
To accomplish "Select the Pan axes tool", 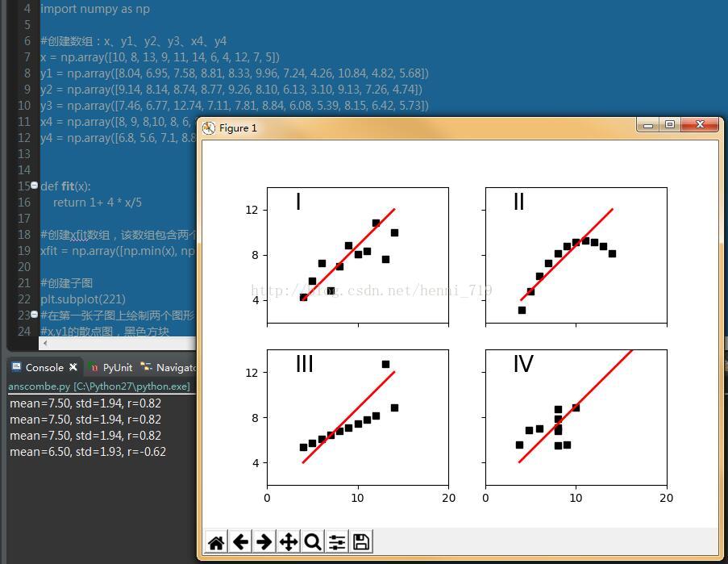I will tap(289, 541).
